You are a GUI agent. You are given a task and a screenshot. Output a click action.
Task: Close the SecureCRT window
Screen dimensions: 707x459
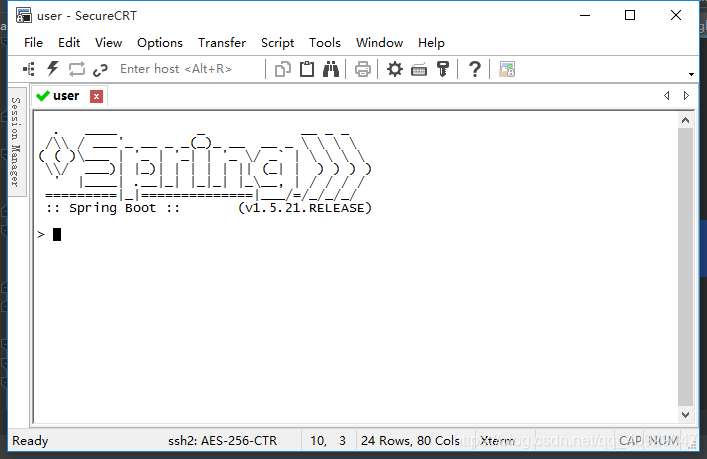click(x=675, y=15)
